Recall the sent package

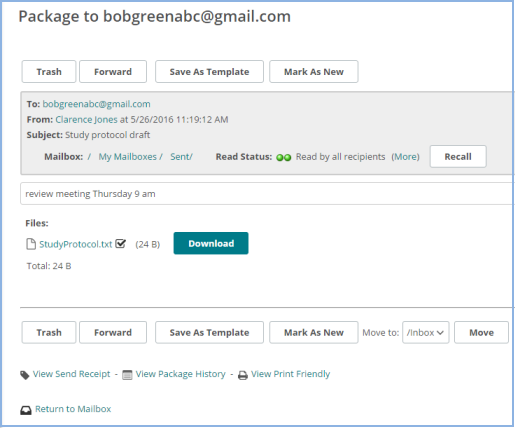[458, 156]
